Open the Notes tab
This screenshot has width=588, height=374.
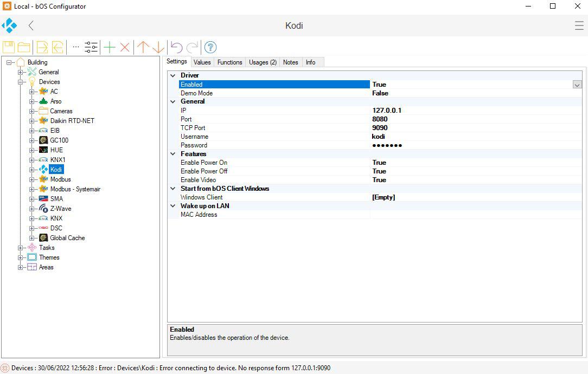[291, 62]
